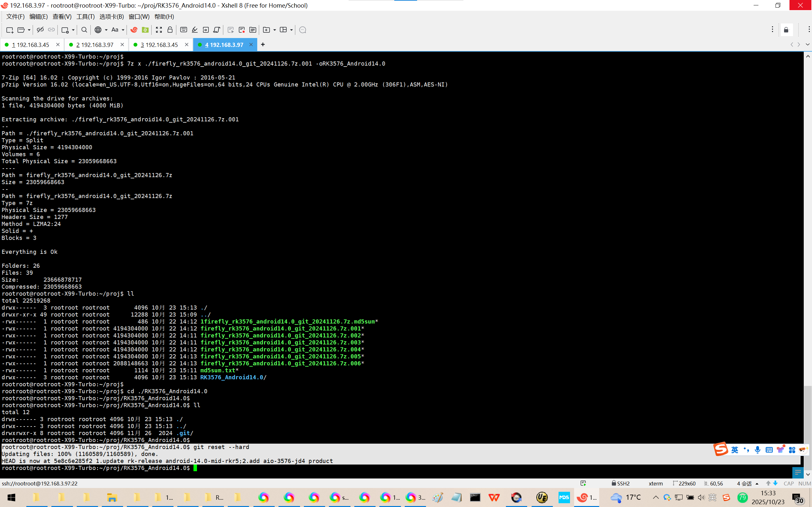The width and height of the screenshot is (812, 507).
Task: Click the Disconnect session icon
Action: pyautogui.click(x=40, y=30)
